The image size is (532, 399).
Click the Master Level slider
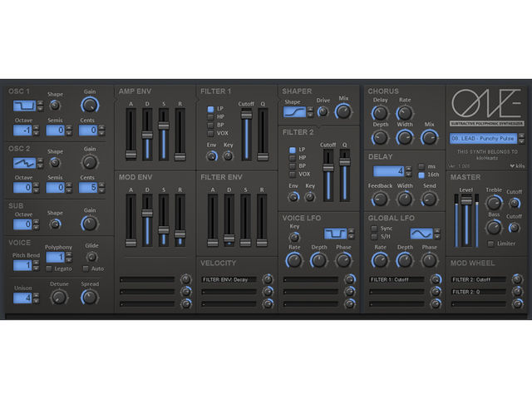(x=466, y=220)
